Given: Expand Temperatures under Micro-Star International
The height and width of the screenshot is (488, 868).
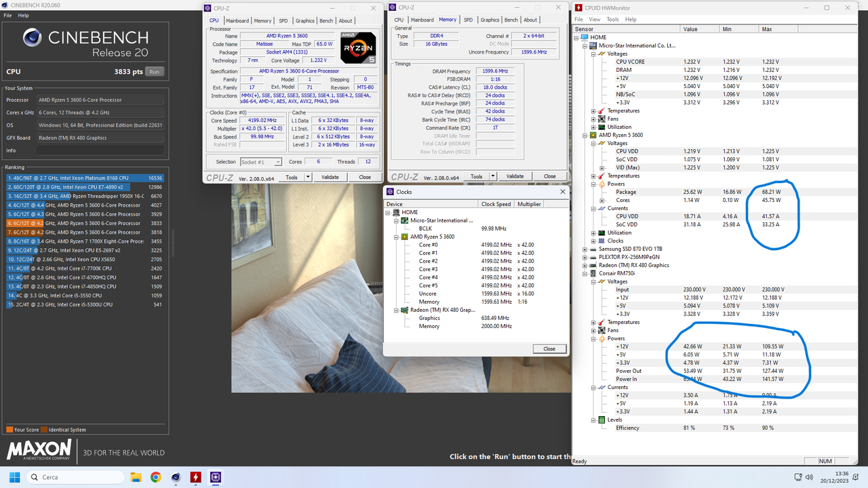Looking at the screenshot, I should [593, 110].
